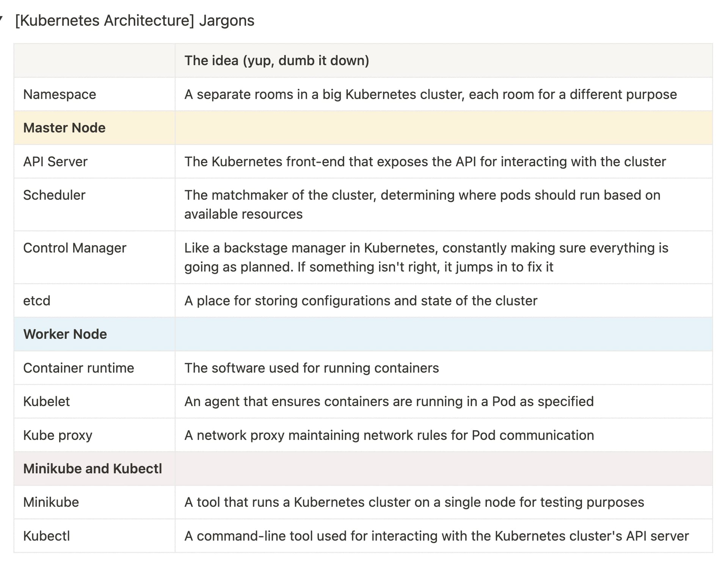Click the 'The idea' column header cell
The width and height of the screenshot is (728, 567).
click(276, 61)
